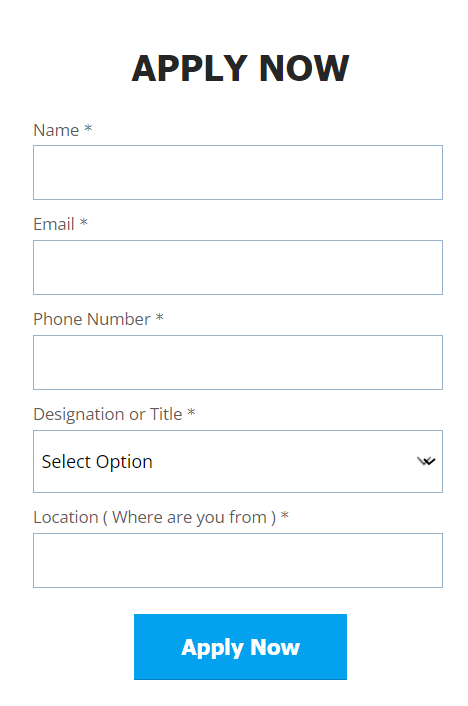Open the Designation or Title dropdown
Image resolution: width=468 pixels, height=706 pixels.
(238, 462)
